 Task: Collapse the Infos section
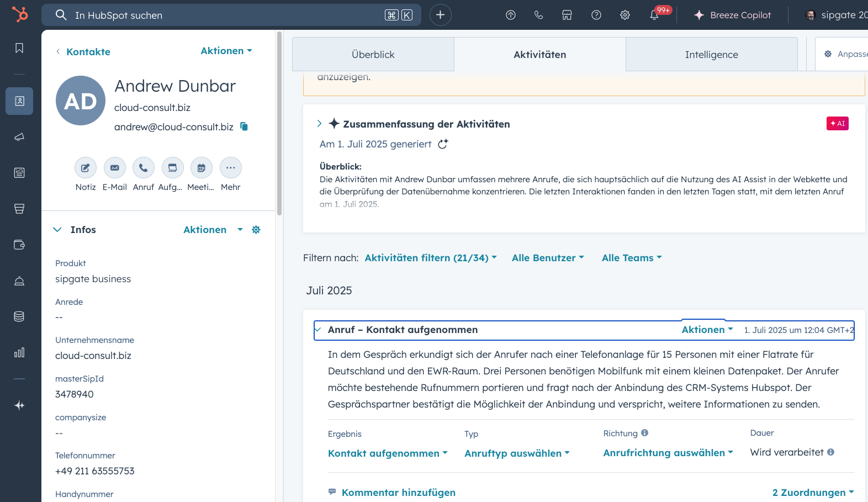(57, 229)
